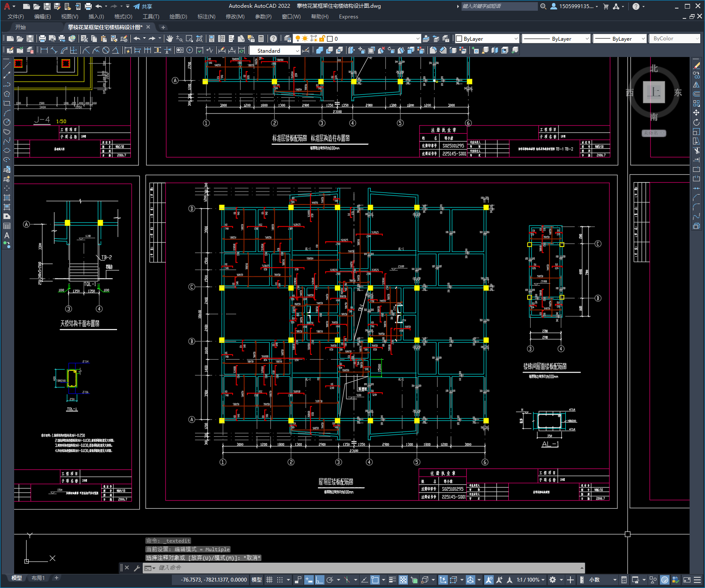The width and height of the screenshot is (705, 588).
Task: Select the Multiline Text tool in the draw toolbar
Action: 7,235
